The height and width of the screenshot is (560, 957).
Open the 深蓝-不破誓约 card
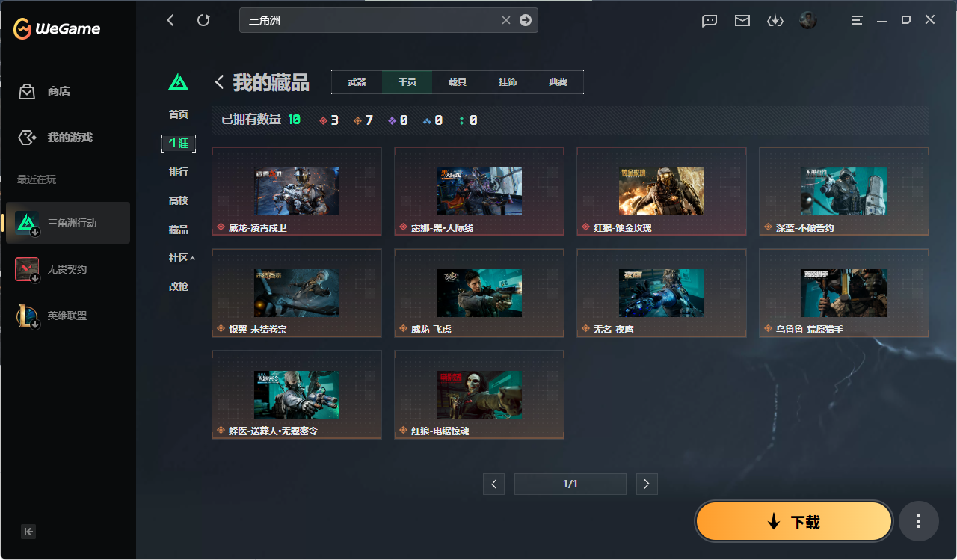(x=844, y=191)
